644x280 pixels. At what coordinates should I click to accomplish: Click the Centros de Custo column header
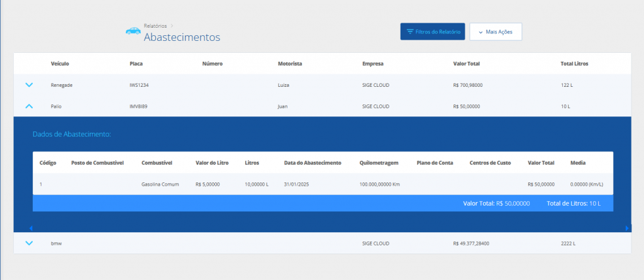point(490,162)
